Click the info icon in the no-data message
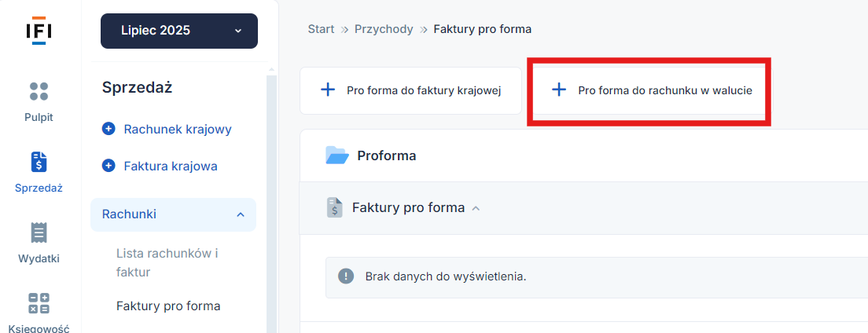The image size is (868, 333). (346, 276)
